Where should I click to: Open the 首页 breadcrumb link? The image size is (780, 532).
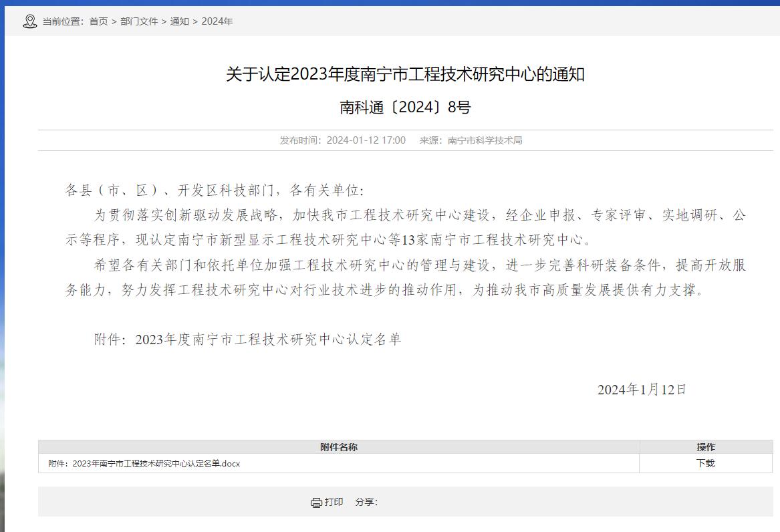click(98, 21)
